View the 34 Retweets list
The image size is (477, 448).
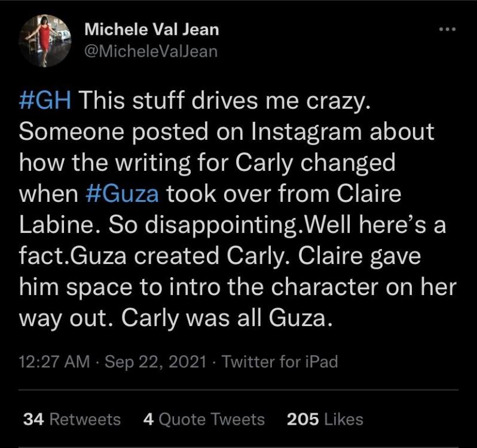[72, 419]
